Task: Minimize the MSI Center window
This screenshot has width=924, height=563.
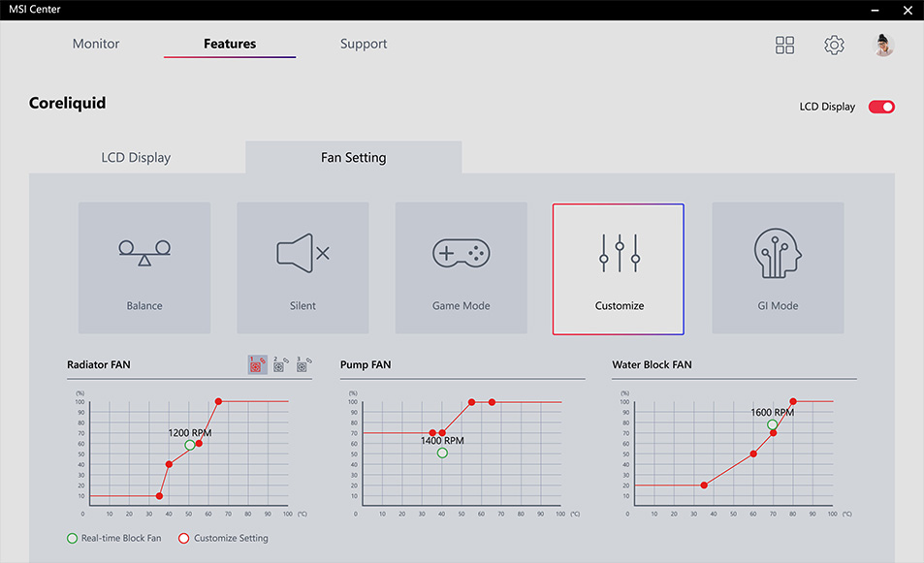Action: click(x=876, y=10)
